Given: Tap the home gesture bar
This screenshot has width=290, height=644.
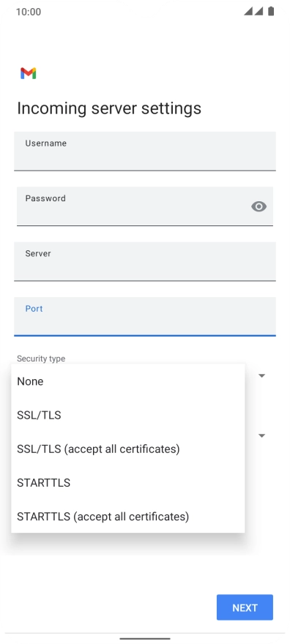Looking at the screenshot, I should [144, 638].
